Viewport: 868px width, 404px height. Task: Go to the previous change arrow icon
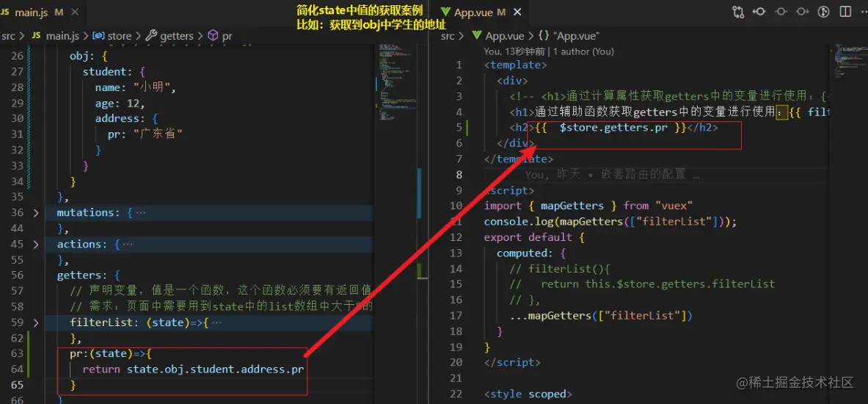(x=759, y=12)
